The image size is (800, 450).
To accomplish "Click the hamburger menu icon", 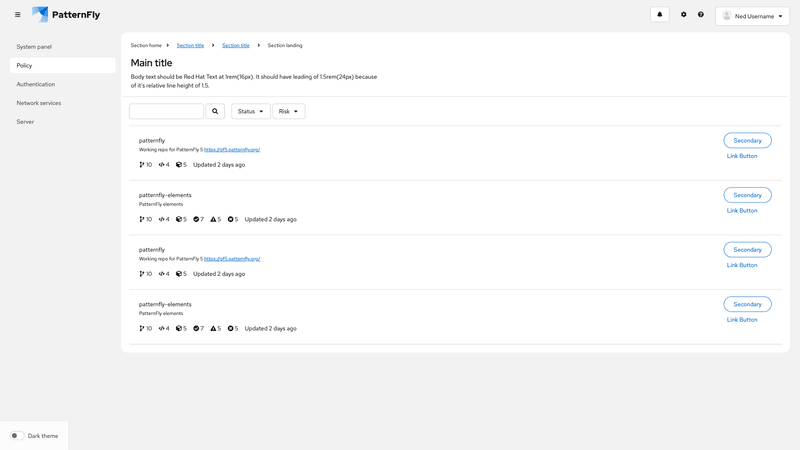I will (17, 15).
